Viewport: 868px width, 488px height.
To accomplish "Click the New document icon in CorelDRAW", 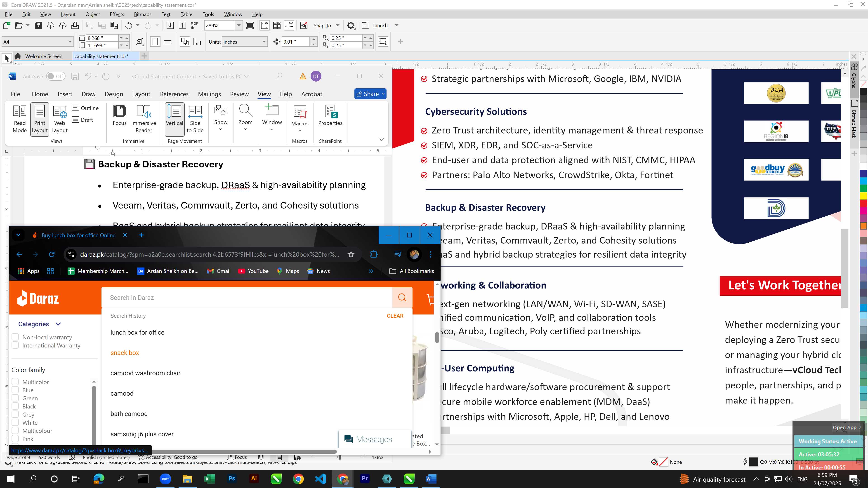I will tap(6, 25).
